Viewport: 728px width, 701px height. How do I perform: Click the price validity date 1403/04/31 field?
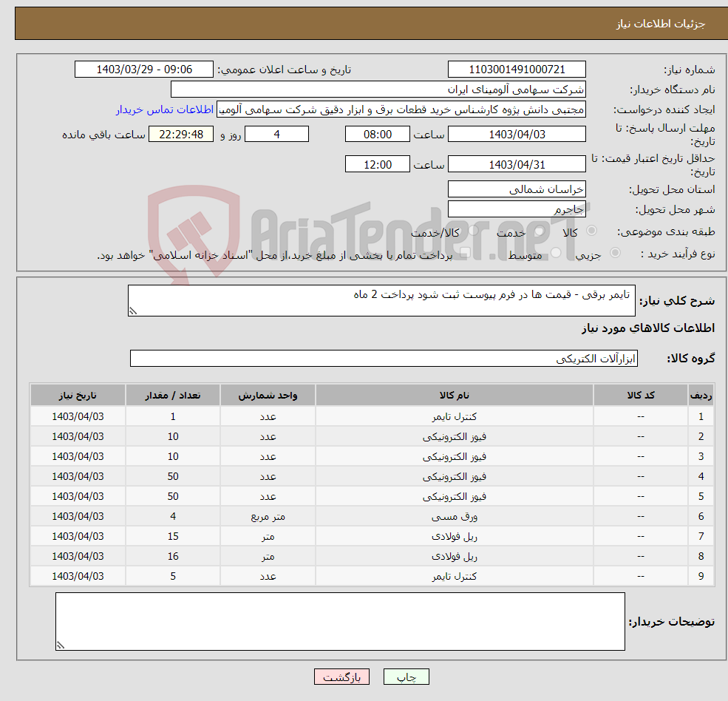[x=517, y=164]
